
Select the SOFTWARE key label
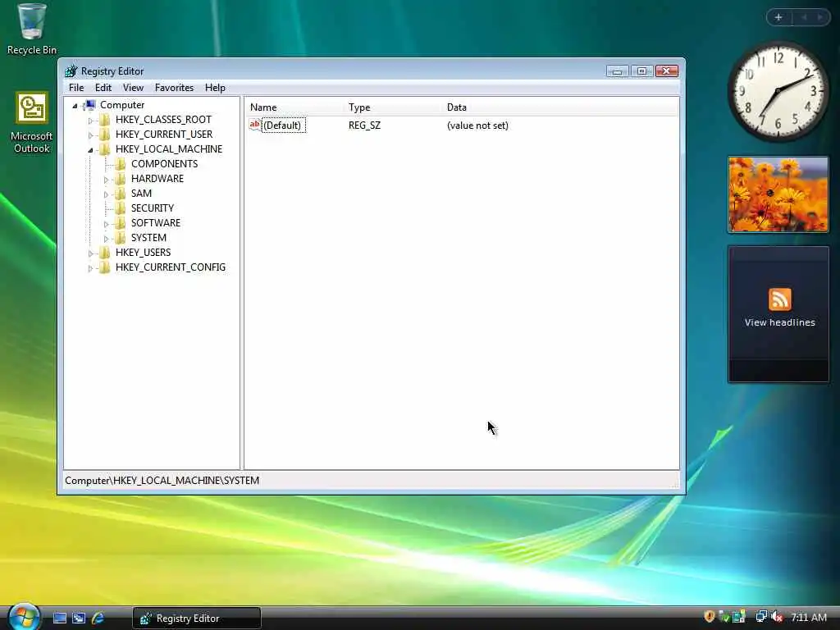tap(155, 223)
